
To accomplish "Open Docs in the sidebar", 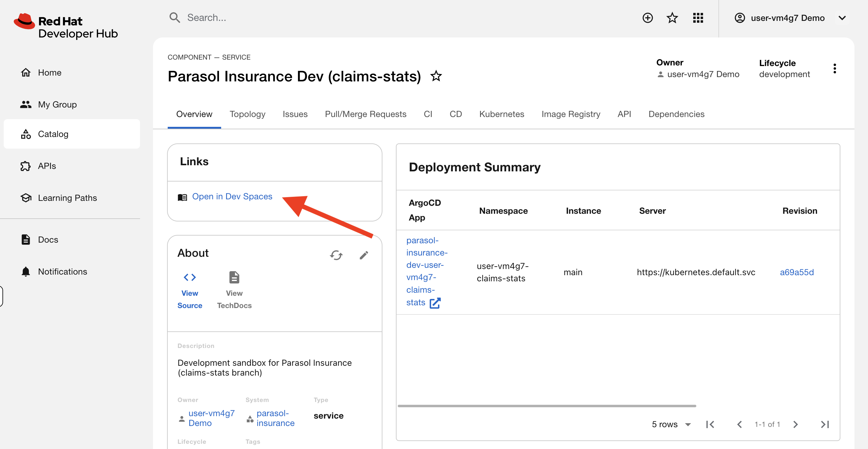I will click(x=72, y=240).
